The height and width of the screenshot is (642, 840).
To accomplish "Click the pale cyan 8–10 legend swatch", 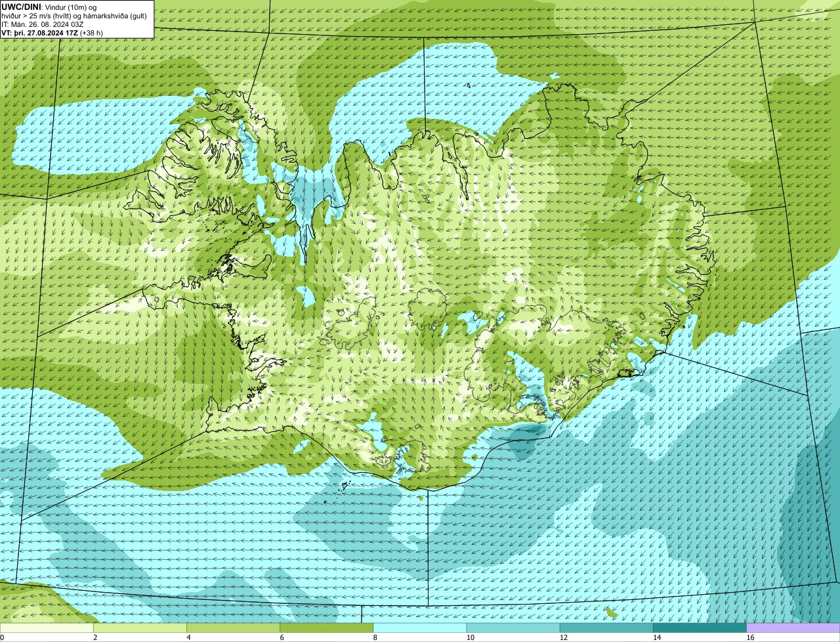I will [x=420, y=628].
